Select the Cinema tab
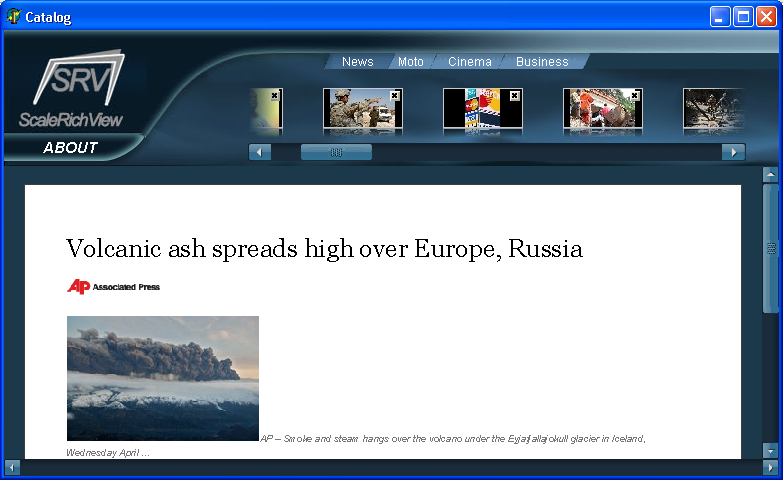The width and height of the screenshot is (783, 480). 469,62
